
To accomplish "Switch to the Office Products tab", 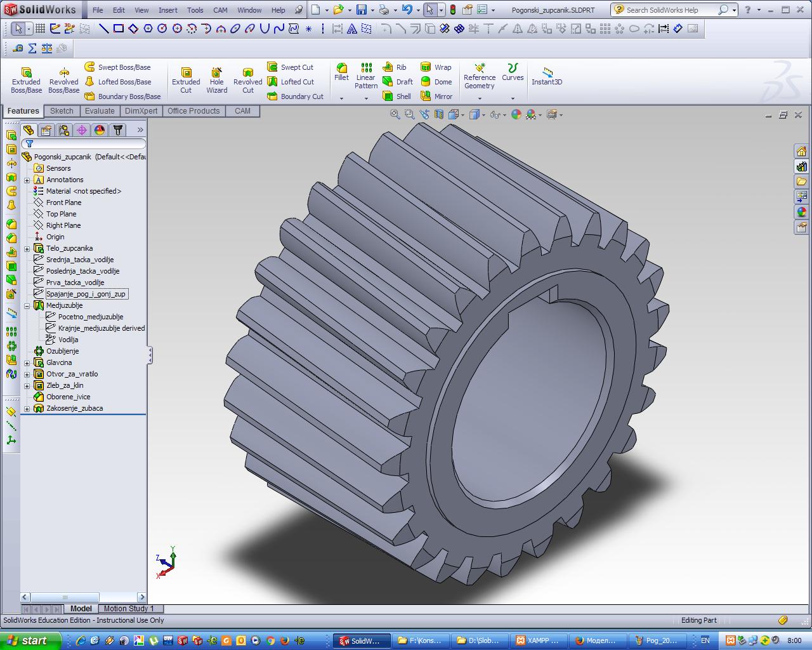I will 193,111.
